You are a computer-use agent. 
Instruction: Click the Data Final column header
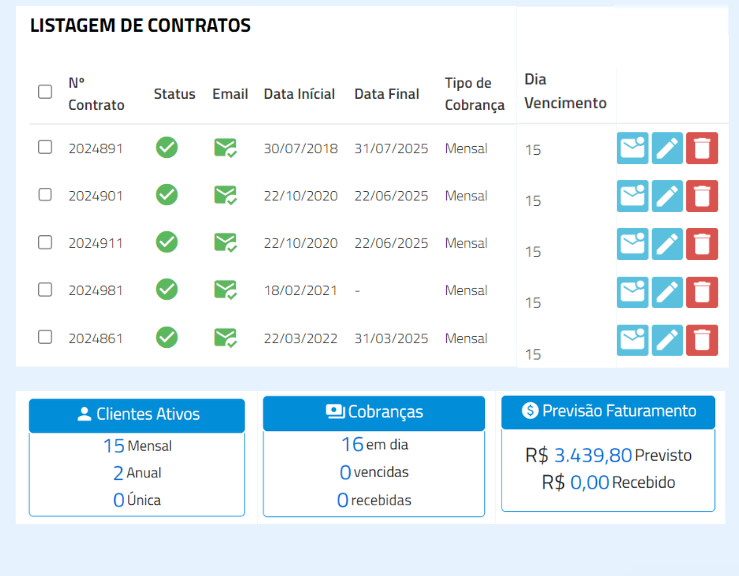click(386, 94)
